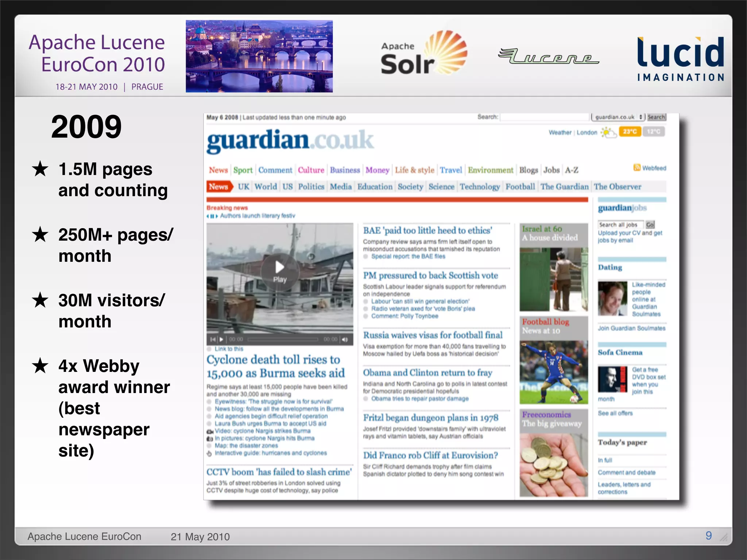Click the Search all jobs field
This screenshot has height=560, width=747.
[x=621, y=225]
